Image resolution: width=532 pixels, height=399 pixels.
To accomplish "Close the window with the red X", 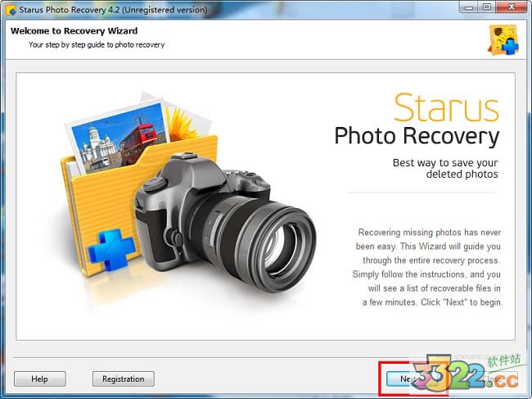I will click(x=512, y=7).
